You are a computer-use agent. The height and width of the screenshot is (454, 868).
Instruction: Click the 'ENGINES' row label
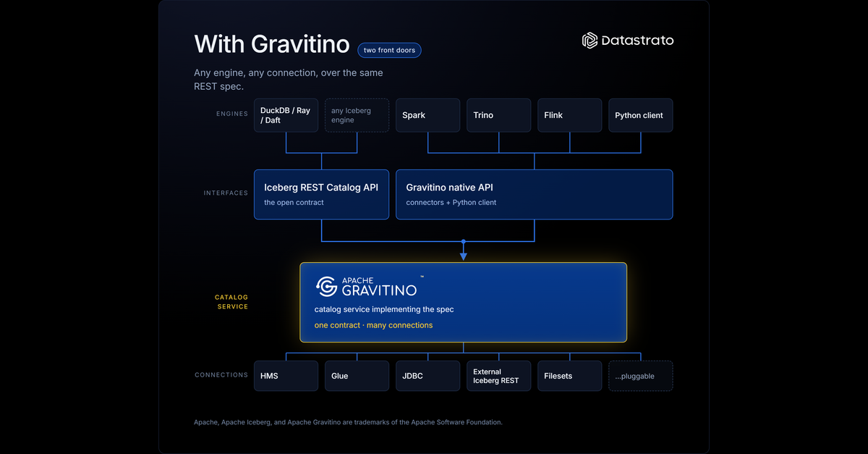(x=232, y=114)
